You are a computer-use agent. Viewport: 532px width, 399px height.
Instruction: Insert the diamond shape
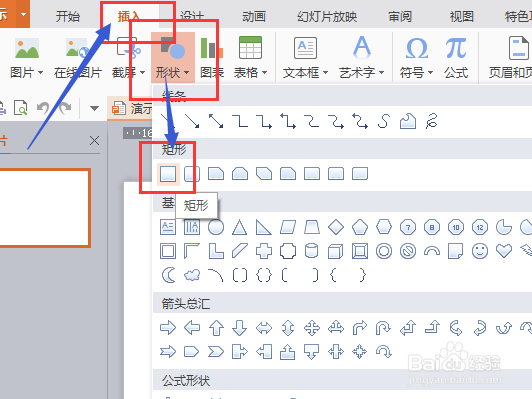[336, 227]
